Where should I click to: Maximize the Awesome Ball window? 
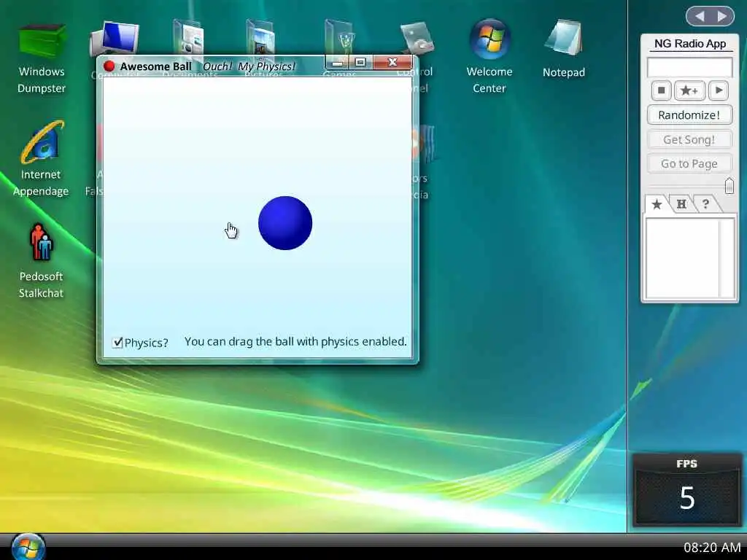(360, 63)
